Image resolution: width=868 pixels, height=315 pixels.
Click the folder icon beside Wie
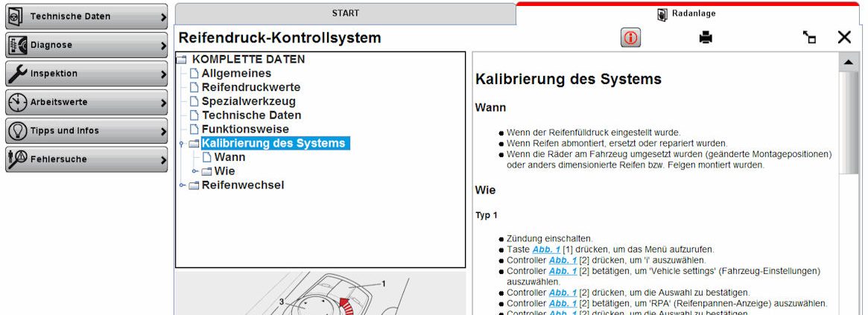(206, 171)
